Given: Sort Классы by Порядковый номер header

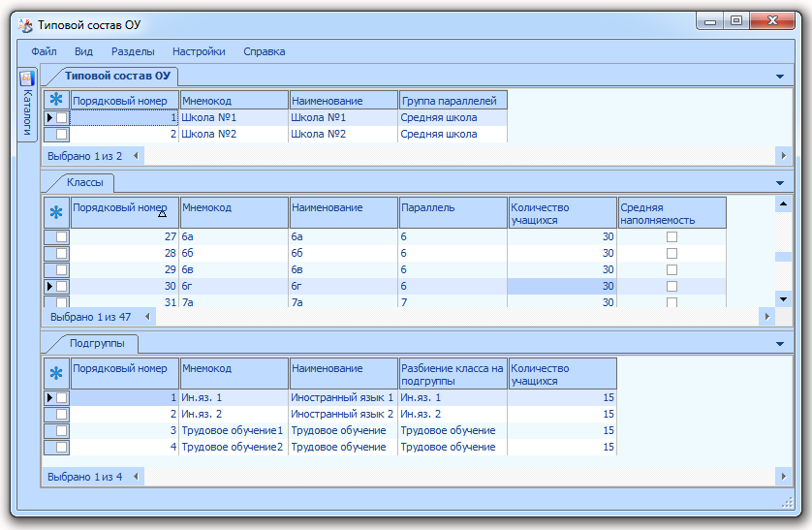Looking at the screenshot, I should (x=125, y=213).
